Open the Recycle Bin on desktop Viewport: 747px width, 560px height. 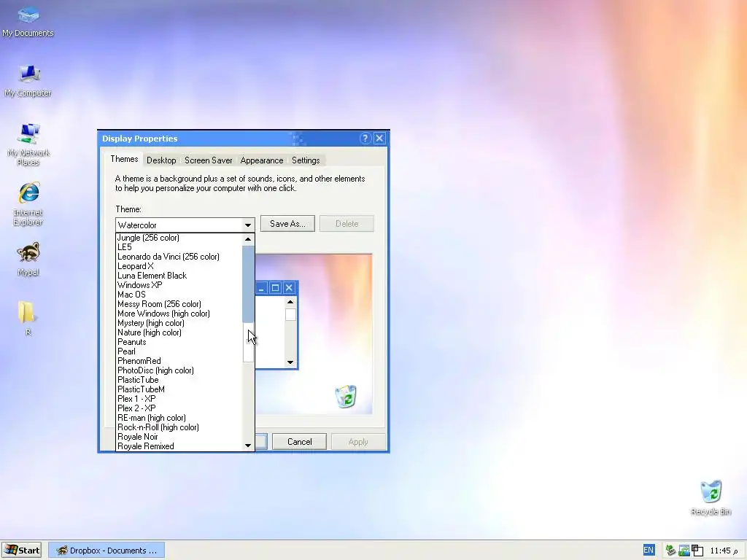tap(711, 498)
